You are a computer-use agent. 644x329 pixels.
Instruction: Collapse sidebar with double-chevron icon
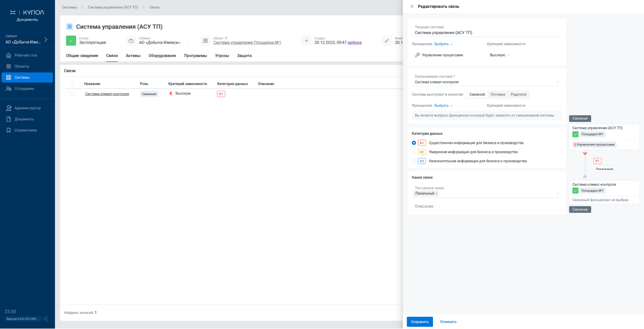point(46,319)
